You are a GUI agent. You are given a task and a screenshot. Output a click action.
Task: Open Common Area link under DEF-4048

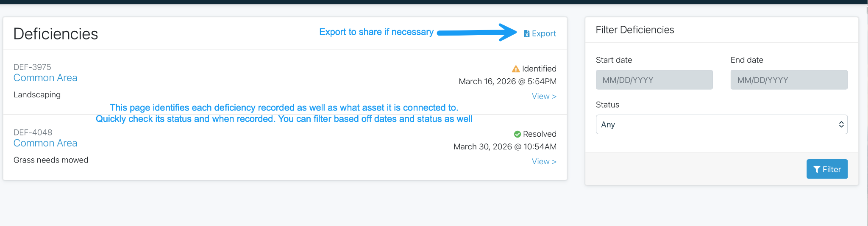pos(45,143)
